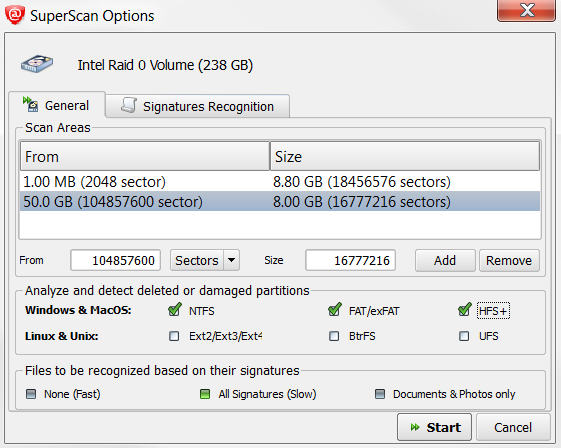Open the Signatures Recognition tab
Screen dimensions: 561x448
point(197,106)
